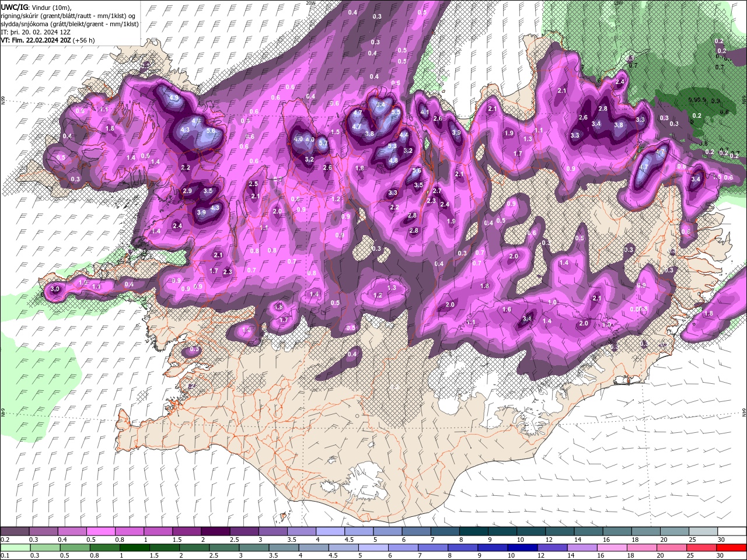Screen dimensions: 747x560
Task: Pick the plum '0.2' snow legend swatch
Action: pyautogui.click(x=15, y=531)
